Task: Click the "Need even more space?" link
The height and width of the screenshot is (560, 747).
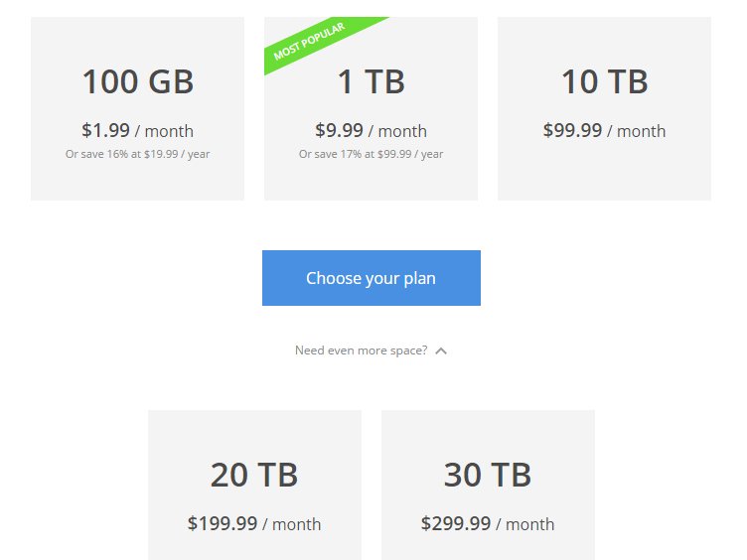Action: coord(361,350)
